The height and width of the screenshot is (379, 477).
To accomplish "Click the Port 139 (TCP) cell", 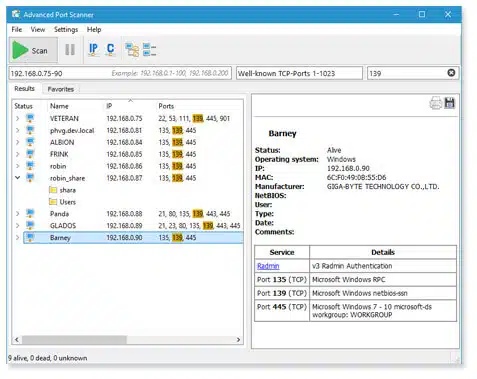I will [282, 293].
